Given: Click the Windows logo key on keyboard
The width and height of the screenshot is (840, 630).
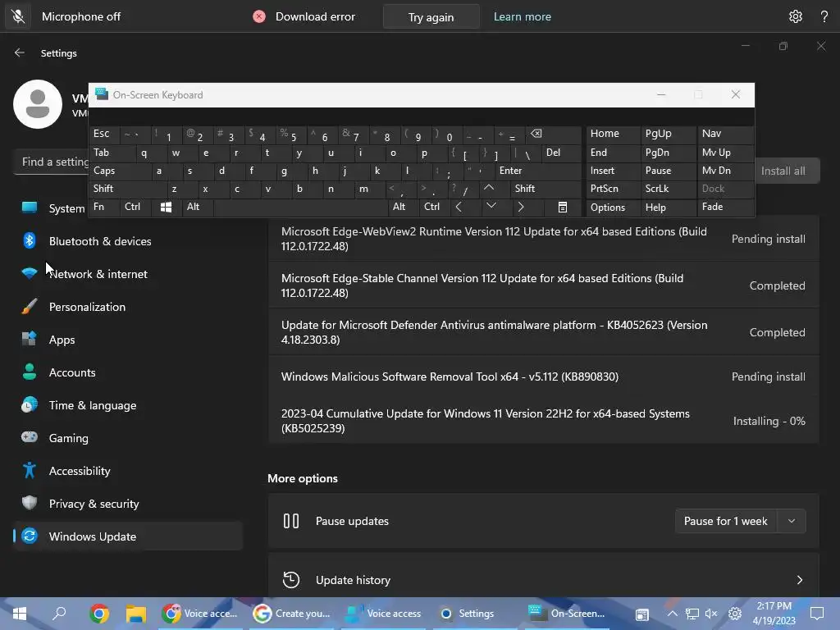Looking at the screenshot, I should (x=167, y=207).
